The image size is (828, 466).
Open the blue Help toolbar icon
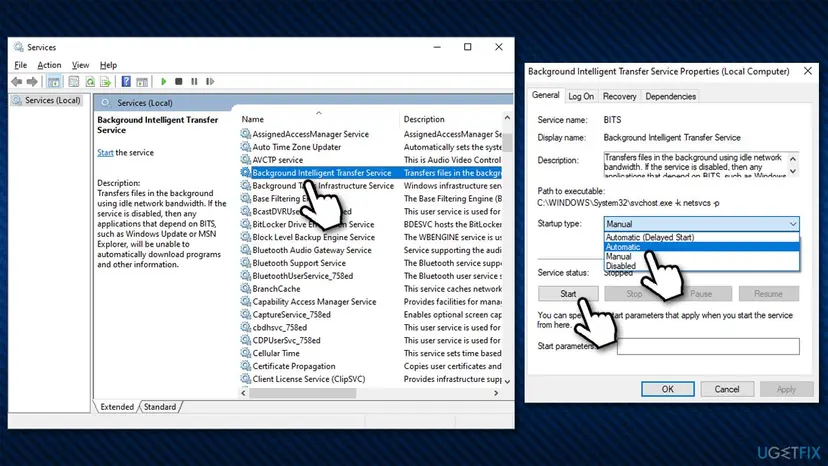tap(126, 81)
